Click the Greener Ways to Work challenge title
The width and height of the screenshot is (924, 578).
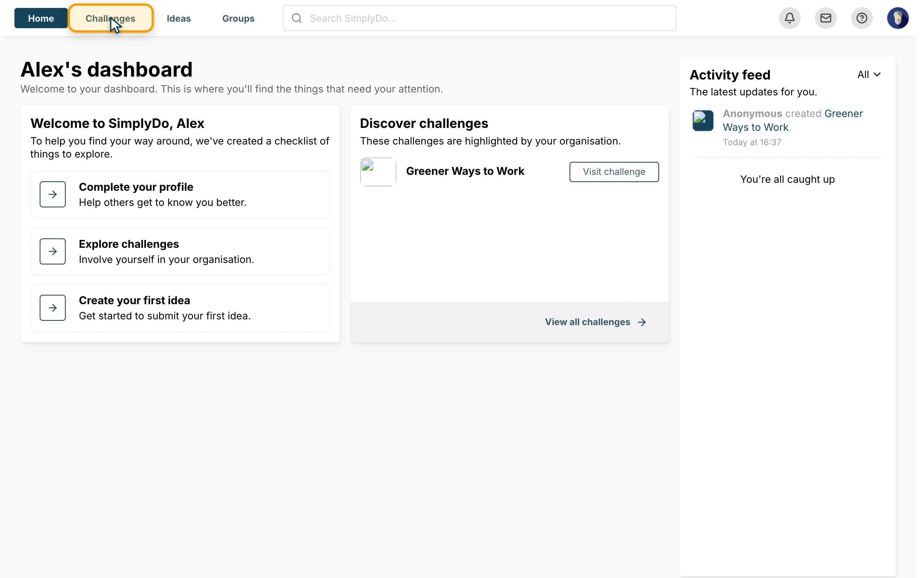465,171
